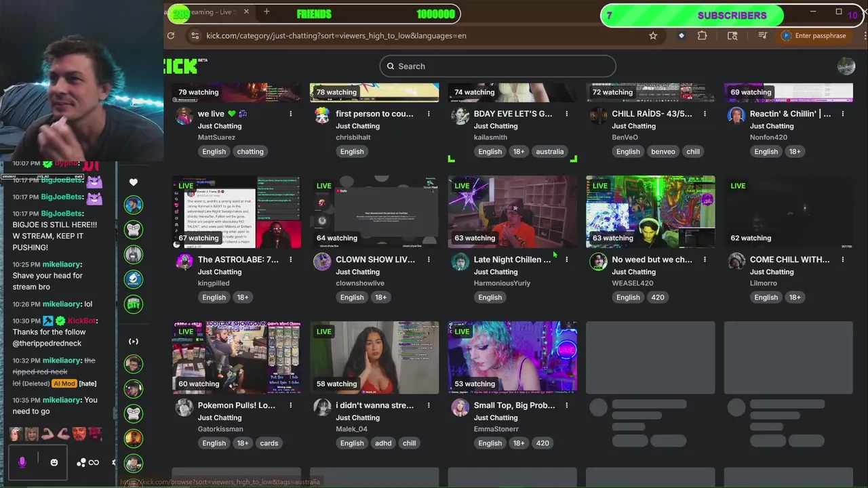
Task: Open the emoji picker smiley icon
Action: [54, 462]
